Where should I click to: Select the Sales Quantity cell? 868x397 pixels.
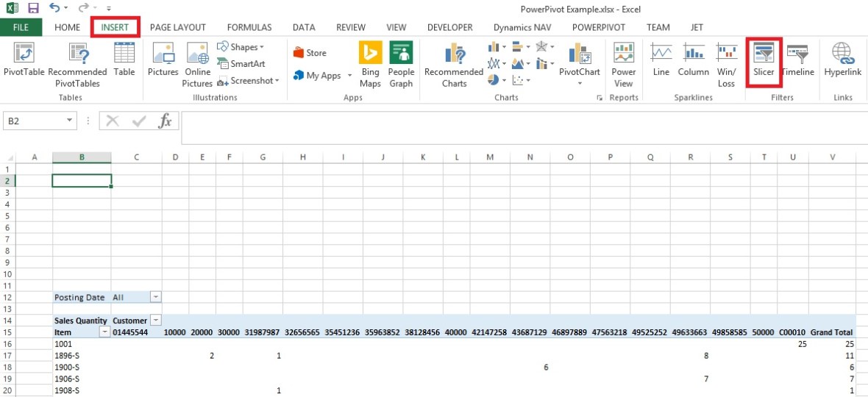coord(82,320)
